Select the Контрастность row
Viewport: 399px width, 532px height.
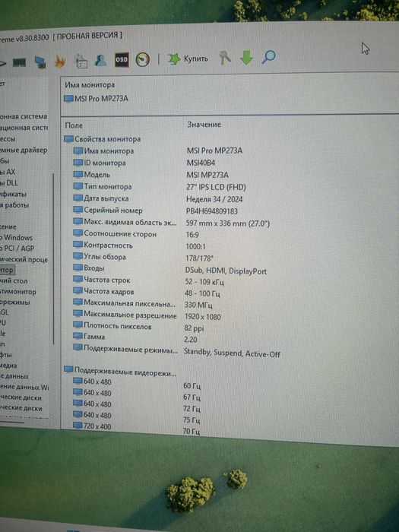139,245
